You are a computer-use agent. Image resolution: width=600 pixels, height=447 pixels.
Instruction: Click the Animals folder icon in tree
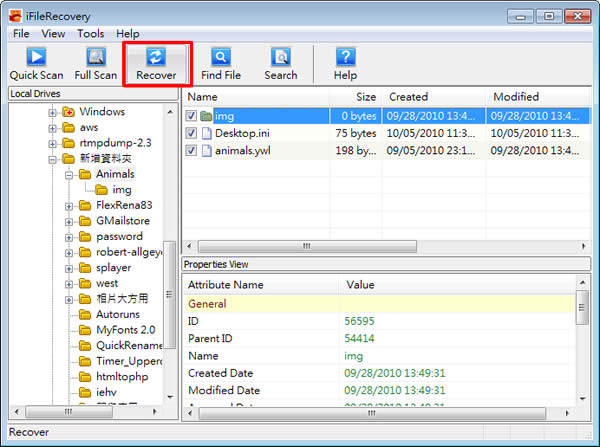[85, 174]
